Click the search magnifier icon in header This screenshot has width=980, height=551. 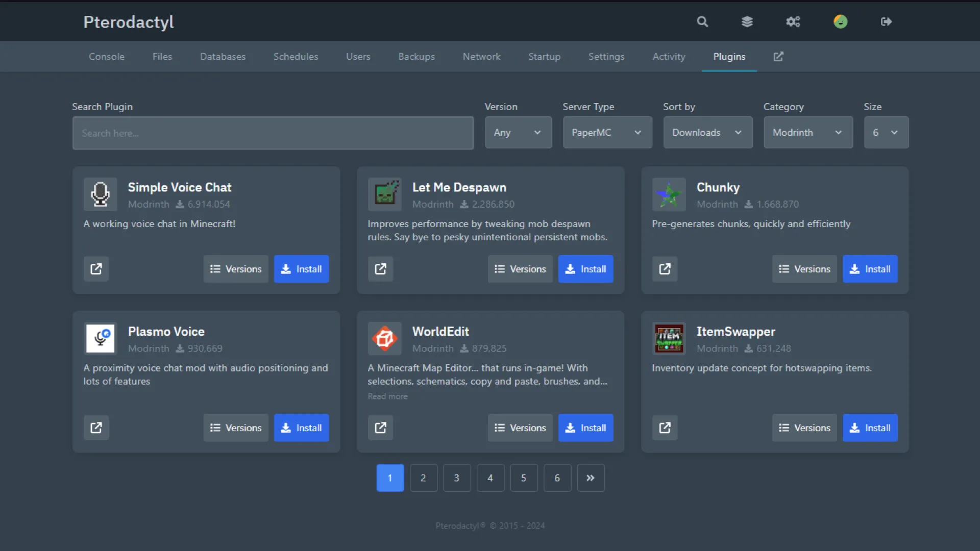click(x=702, y=21)
